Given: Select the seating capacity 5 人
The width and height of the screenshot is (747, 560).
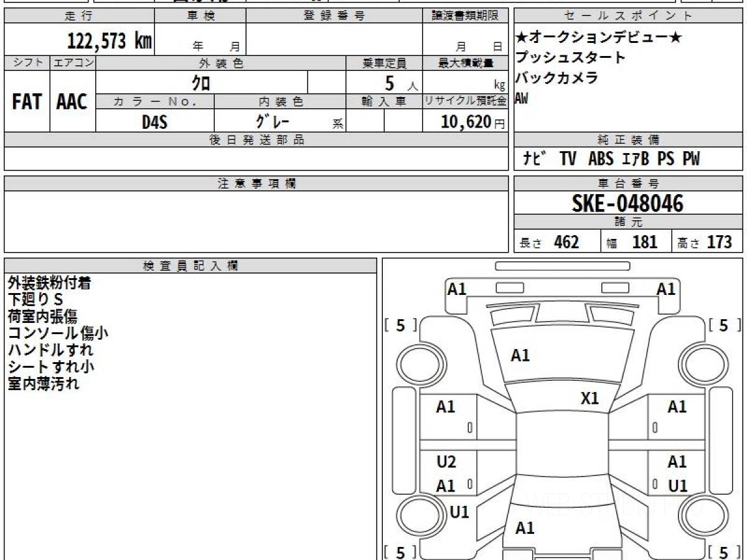Looking at the screenshot, I should pyautogui.click(x=402, y=83).
